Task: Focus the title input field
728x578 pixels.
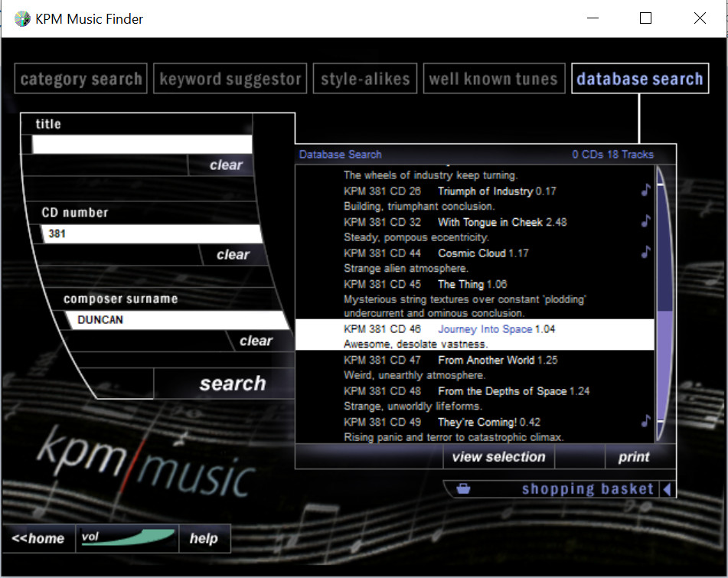Action: 142,145
